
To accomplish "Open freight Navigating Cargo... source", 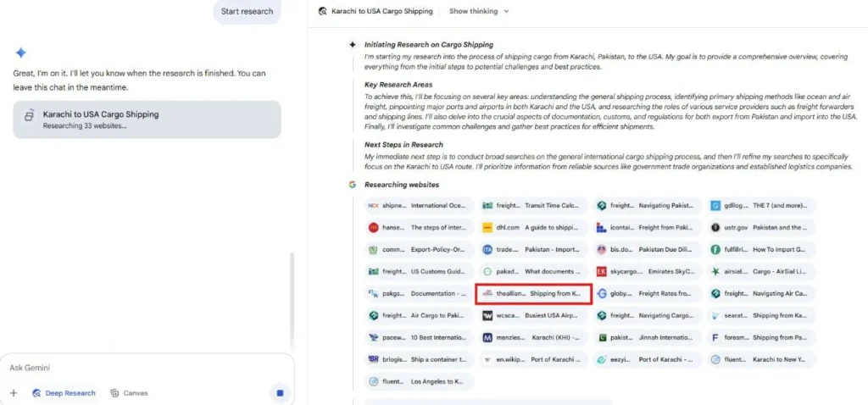I will click(x=648, y=316).
